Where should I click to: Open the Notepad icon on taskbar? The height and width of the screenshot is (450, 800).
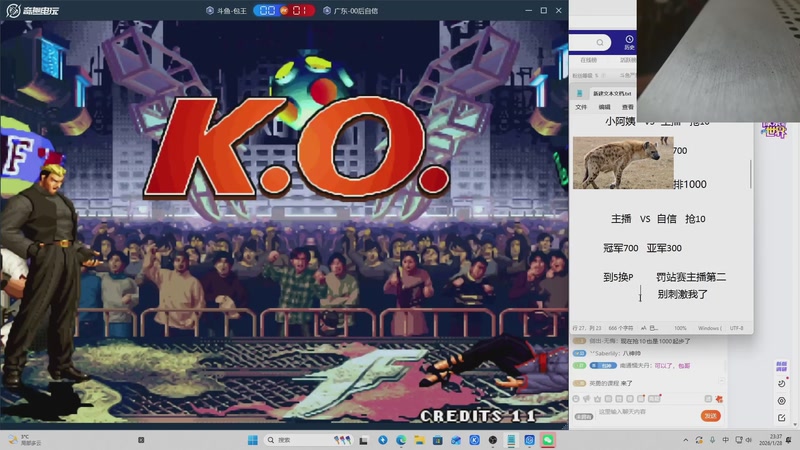point(511,440)
